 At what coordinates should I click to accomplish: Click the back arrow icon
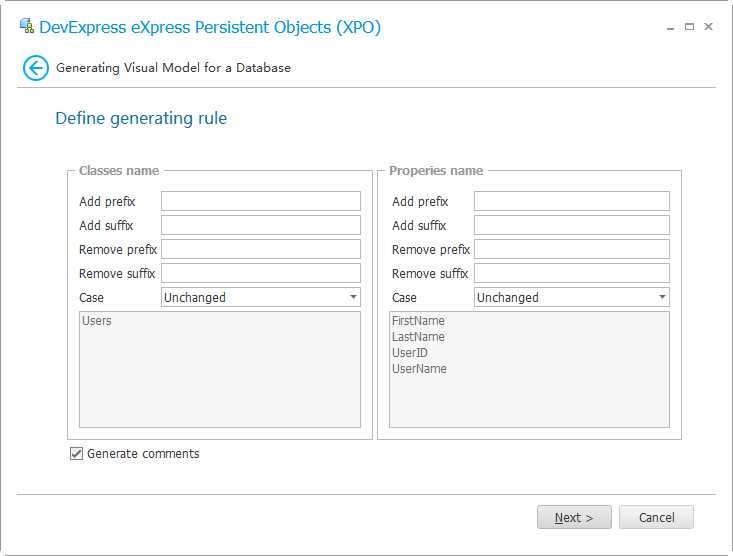36,68
